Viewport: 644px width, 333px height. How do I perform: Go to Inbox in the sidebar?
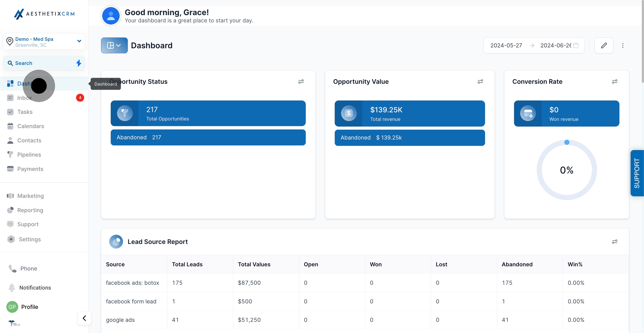tap(25, 98)
